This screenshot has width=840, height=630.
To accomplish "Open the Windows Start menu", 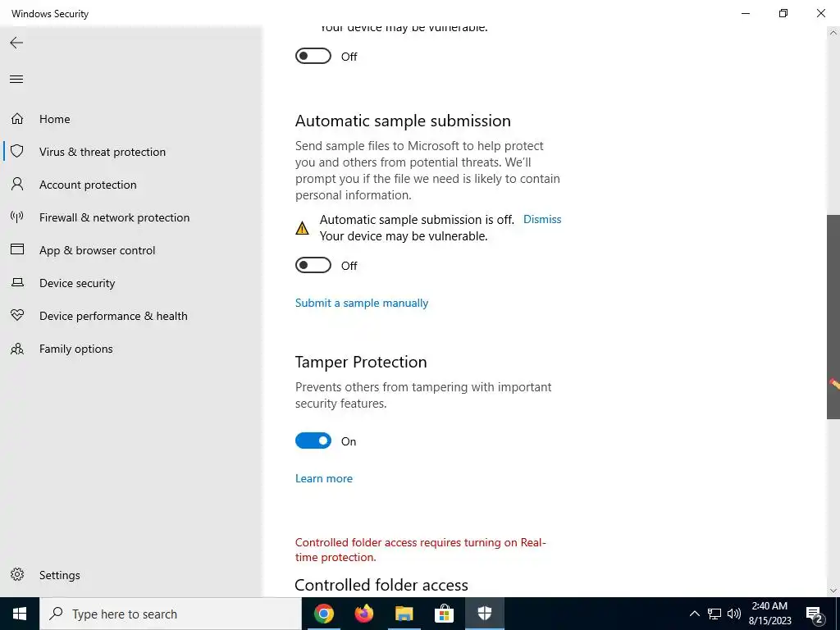I will click(20, 614).
